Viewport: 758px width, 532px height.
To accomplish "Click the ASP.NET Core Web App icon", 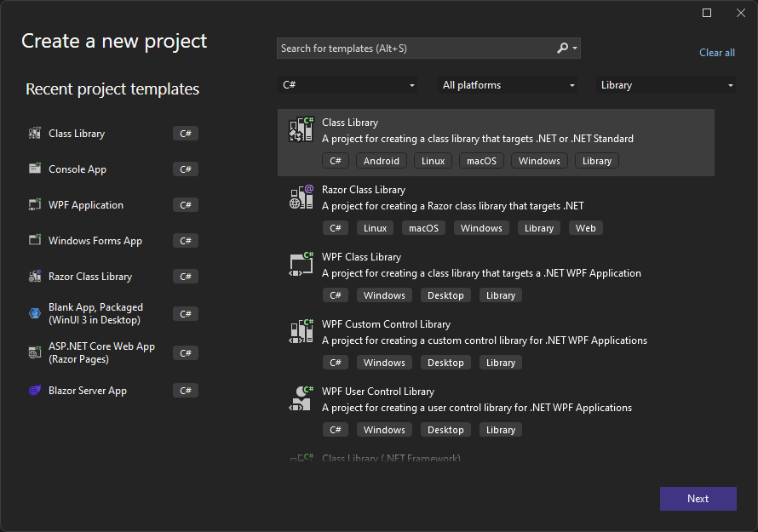I will click(35, 352).
